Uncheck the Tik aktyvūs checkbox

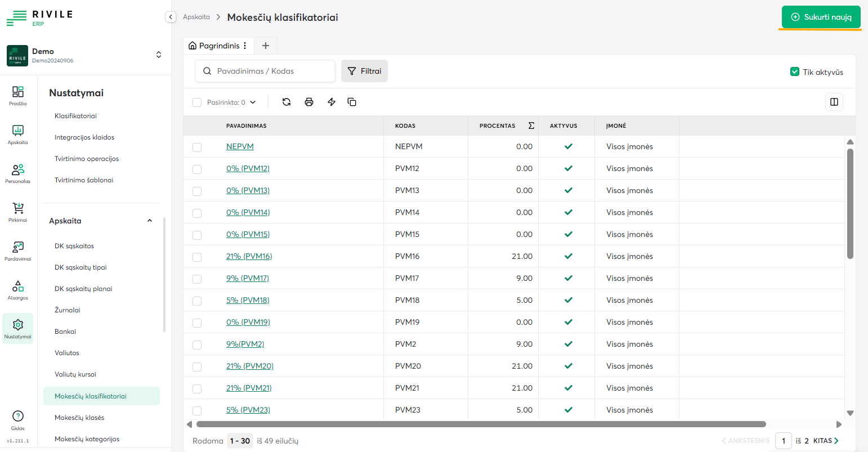[x=795, y=71]
